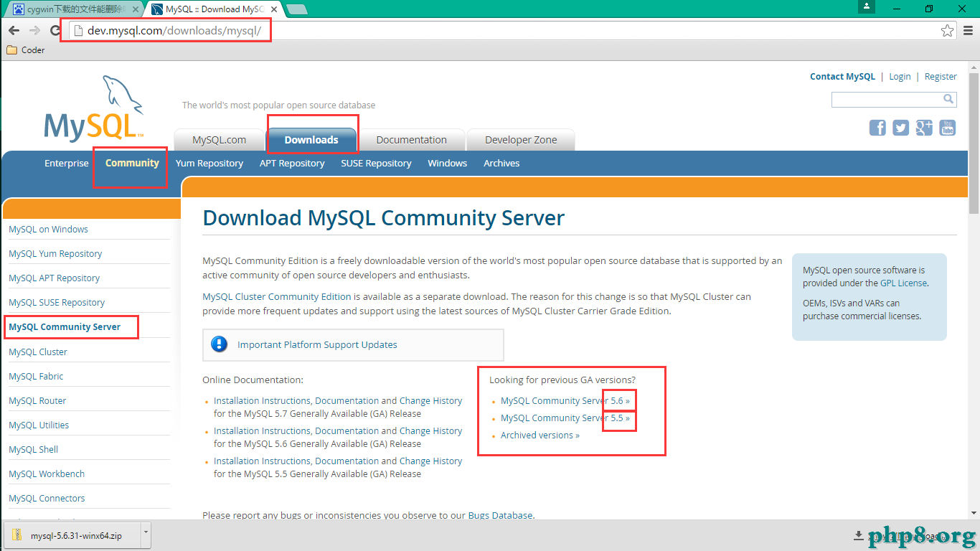Open Important Platform Support Updates link
The height and width of the screenshot is (551, 980).
[317, 345]
